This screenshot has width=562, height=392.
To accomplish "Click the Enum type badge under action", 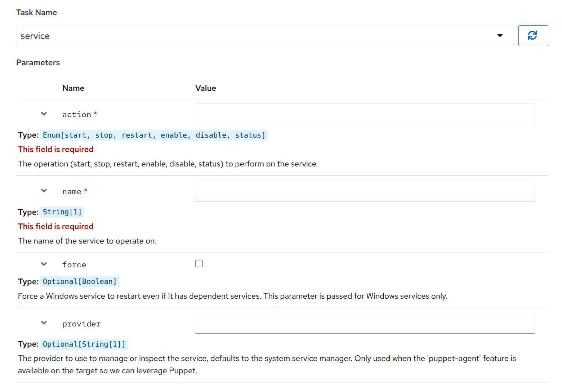I will point(154,135).
